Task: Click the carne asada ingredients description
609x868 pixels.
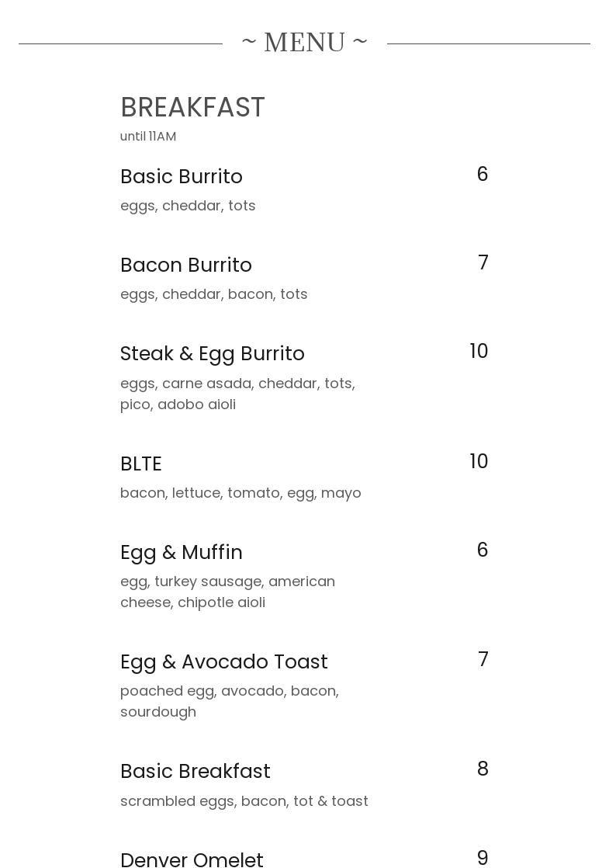Action: pos(237,394)
